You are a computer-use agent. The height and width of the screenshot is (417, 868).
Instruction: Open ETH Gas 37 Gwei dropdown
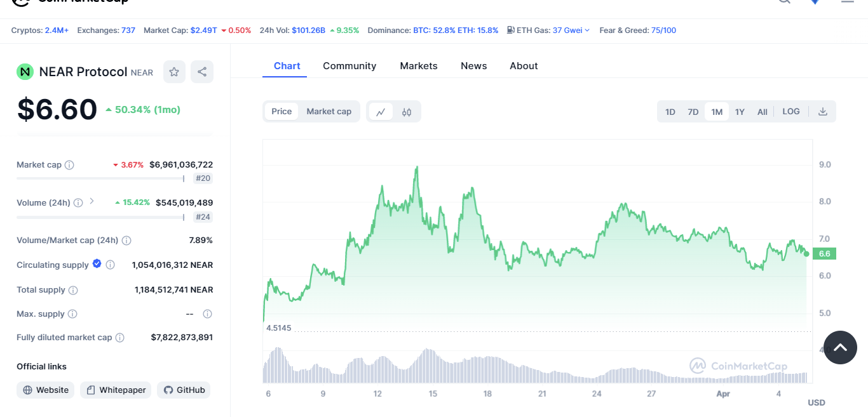tap(571, 30)
